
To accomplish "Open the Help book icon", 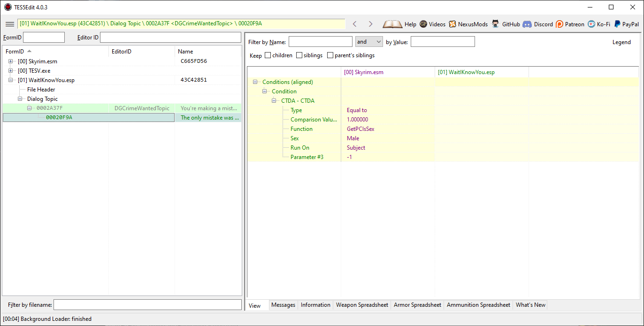I will tap(392, 24).
